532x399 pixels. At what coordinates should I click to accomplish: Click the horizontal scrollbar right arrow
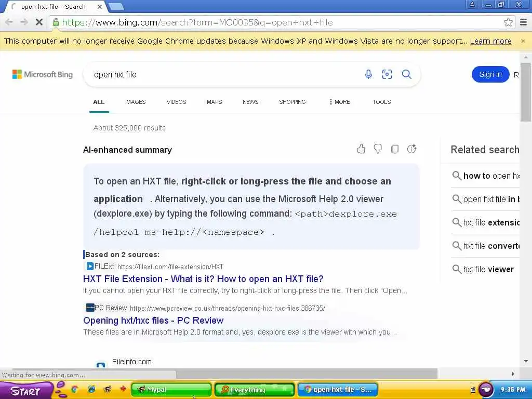click(513, 374)
